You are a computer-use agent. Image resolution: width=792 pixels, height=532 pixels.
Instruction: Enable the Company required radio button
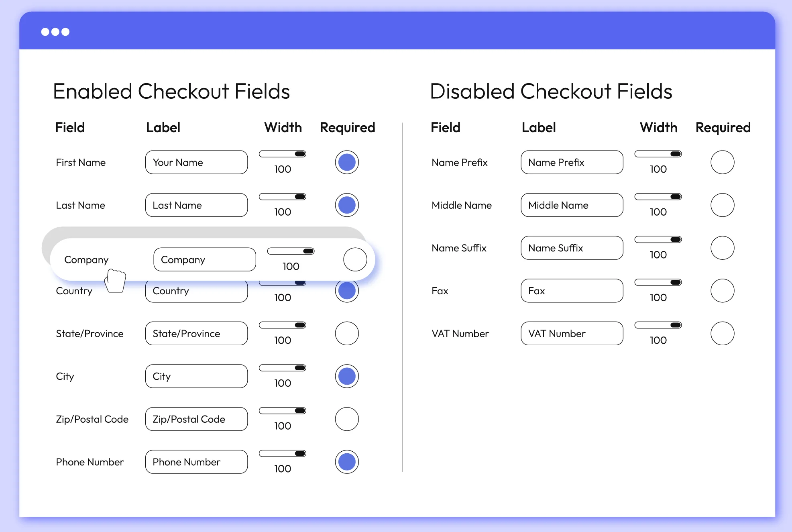pyautogui.click(x=355, y=259)
